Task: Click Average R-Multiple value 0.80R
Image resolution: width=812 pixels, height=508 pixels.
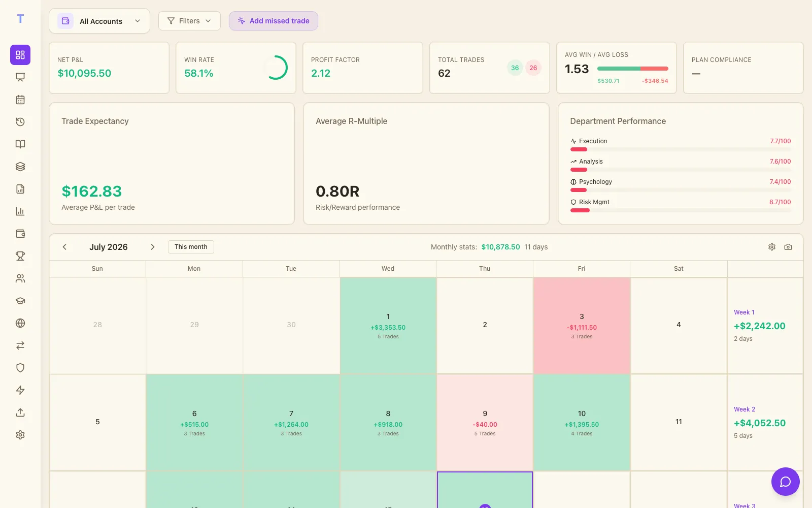Action: click(x=337, y=192)
